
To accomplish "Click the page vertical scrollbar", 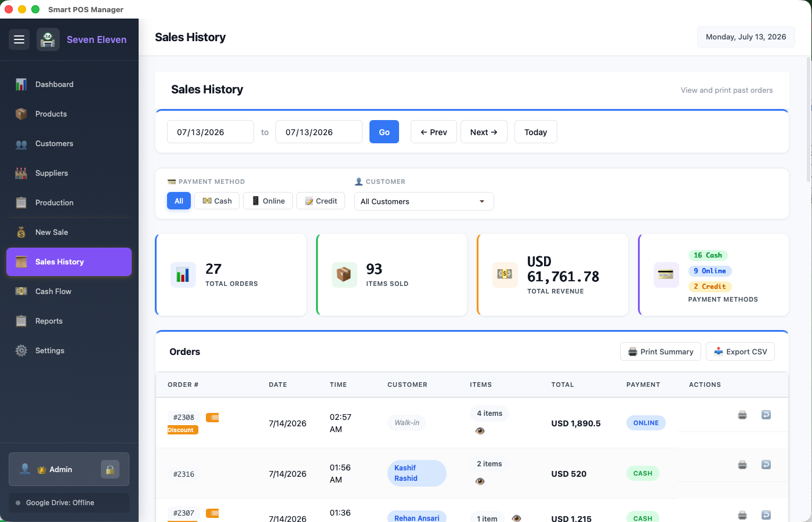I will (x=809, y=119).
